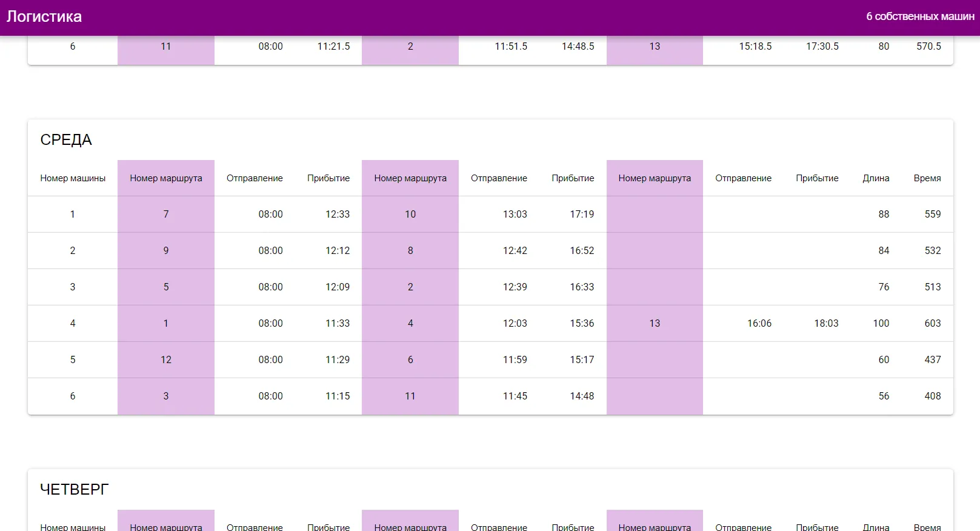Select route 7 cell in machine 1 row
This screenshot has height=531, width=980.
(x=165, y=215)
